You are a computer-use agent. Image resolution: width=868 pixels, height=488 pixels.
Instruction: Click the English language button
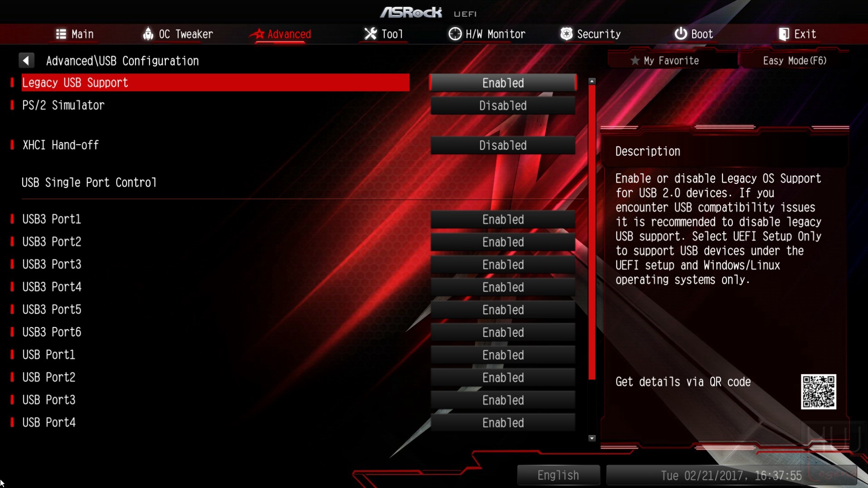(x=558, y=475)
